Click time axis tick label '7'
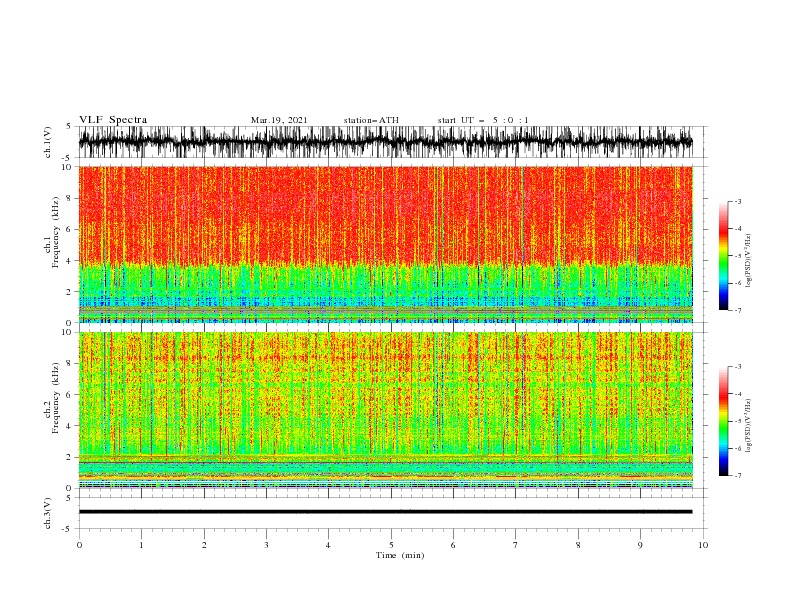792x612 pixels. [x=516, y=545]
